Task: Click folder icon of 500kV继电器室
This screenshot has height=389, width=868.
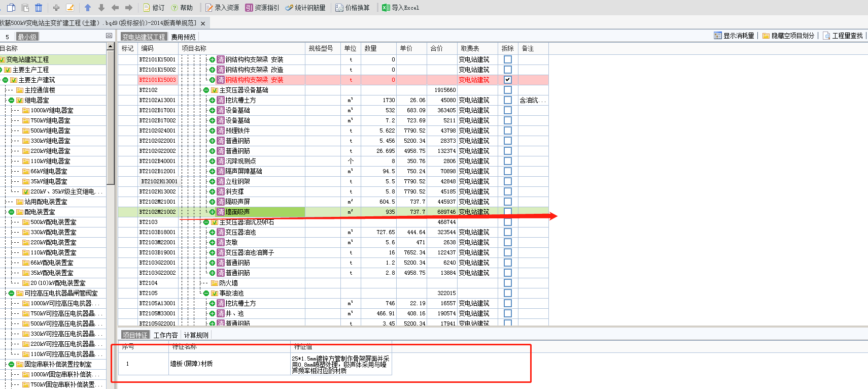Action: [26, 131]
